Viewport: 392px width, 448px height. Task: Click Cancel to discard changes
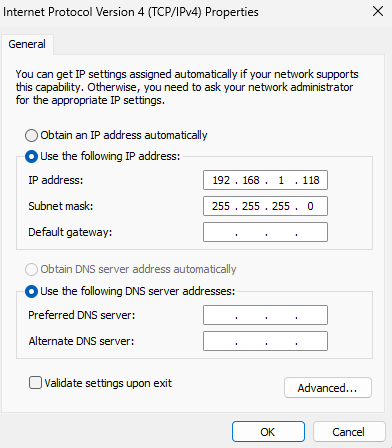(x=349, y=432)
